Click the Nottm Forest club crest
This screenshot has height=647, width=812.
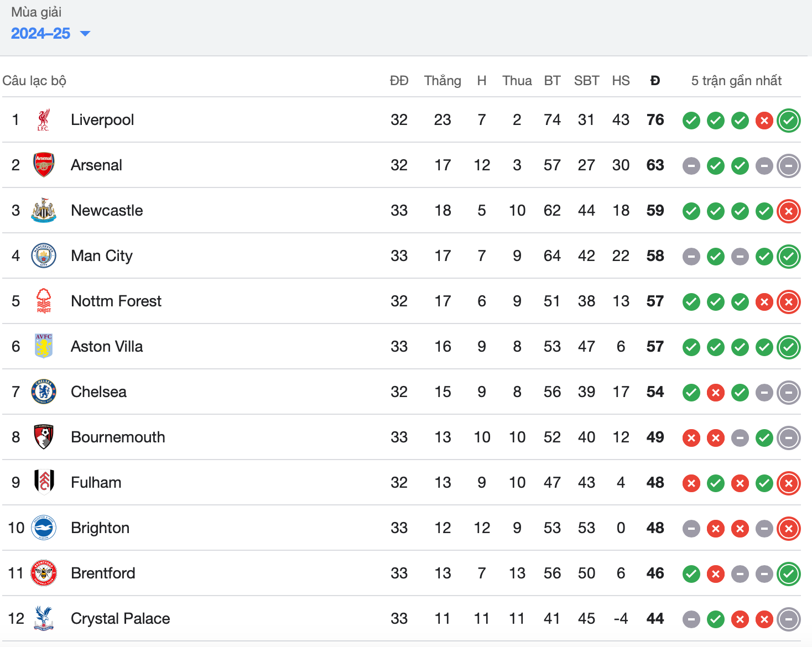(44, 301)
